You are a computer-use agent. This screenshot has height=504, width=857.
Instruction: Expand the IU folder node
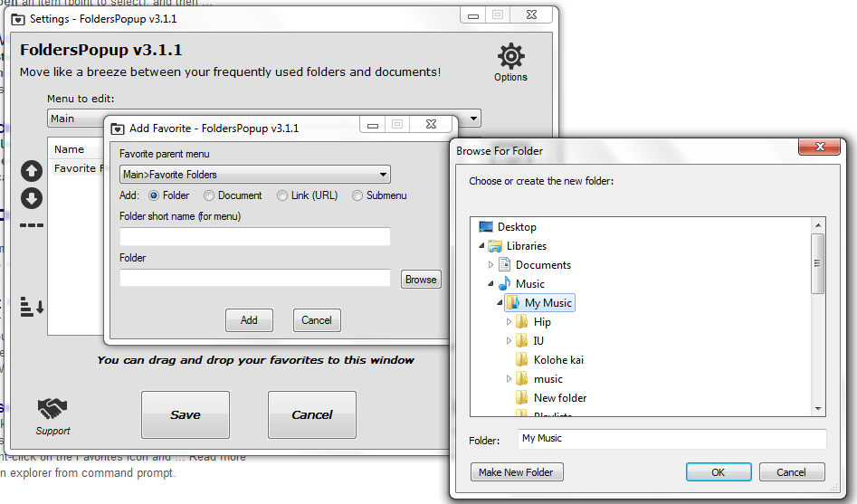click(x=509, y=341)
